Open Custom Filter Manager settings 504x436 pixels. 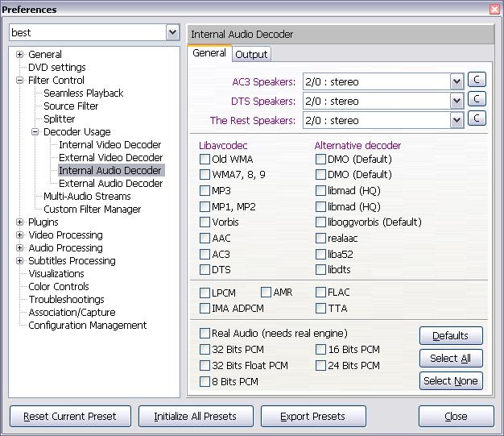point(92,210)
